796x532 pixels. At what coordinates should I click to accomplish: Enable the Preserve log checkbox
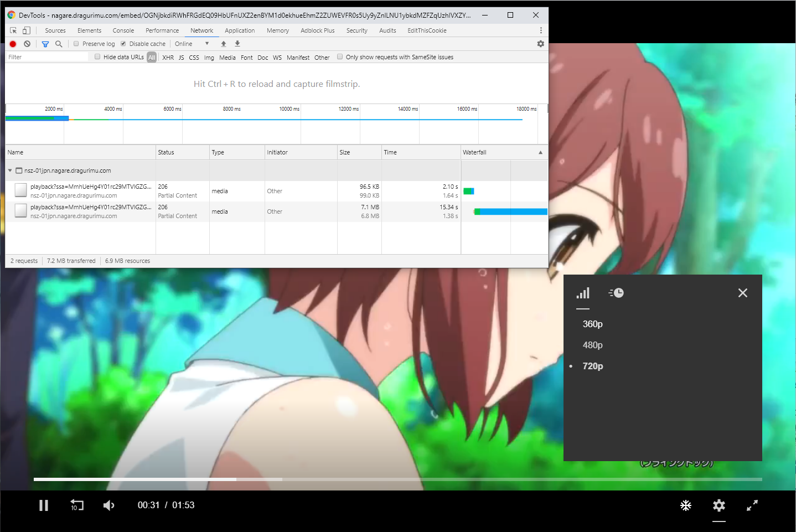[x=76, y=44]
